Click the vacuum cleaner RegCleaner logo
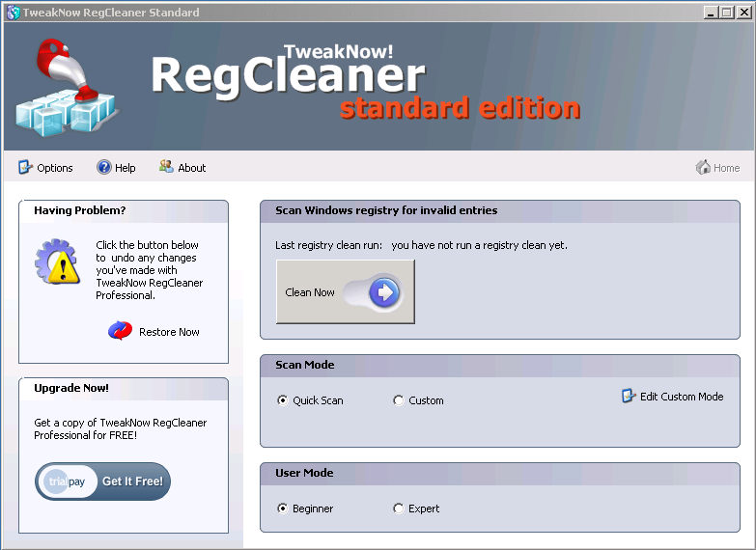Viewport: 756px width, 550px height. click(66, 87)
